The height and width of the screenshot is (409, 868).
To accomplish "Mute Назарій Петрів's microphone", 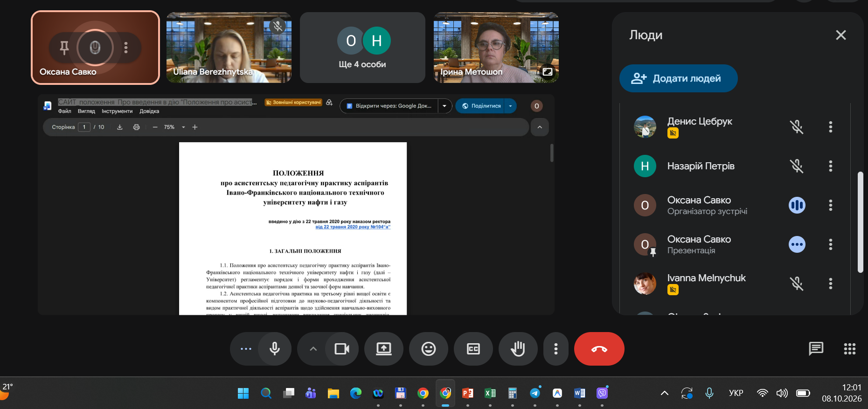I will click(x=797, y=166).
